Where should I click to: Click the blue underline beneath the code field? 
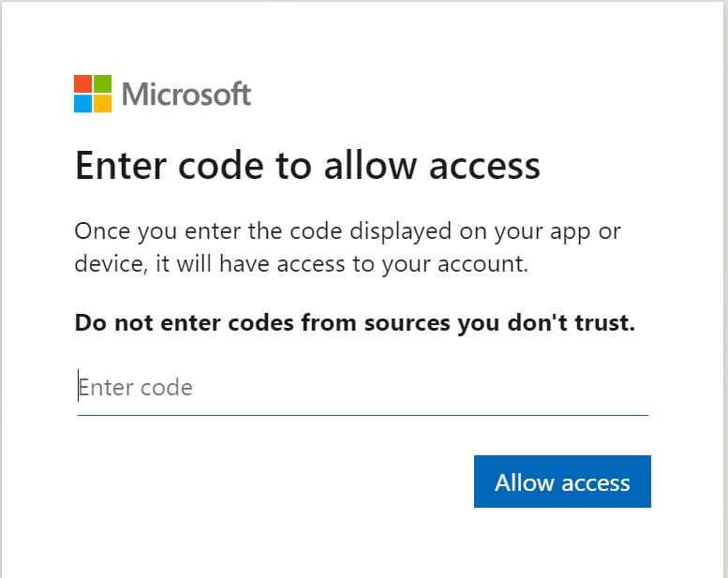click(363, 415)
